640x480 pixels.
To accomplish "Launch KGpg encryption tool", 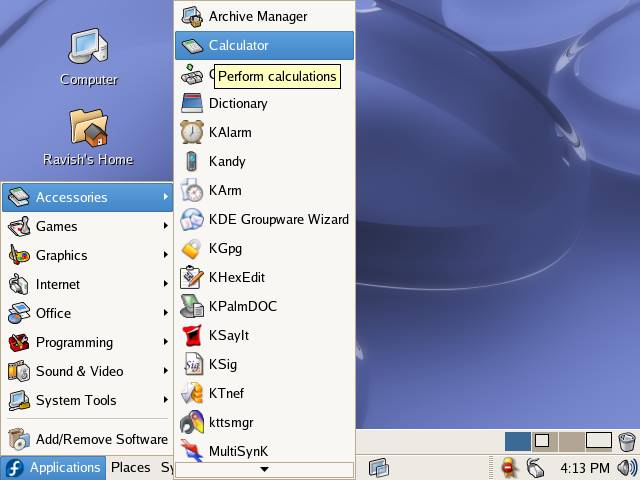I will click(x=264, y=248).
